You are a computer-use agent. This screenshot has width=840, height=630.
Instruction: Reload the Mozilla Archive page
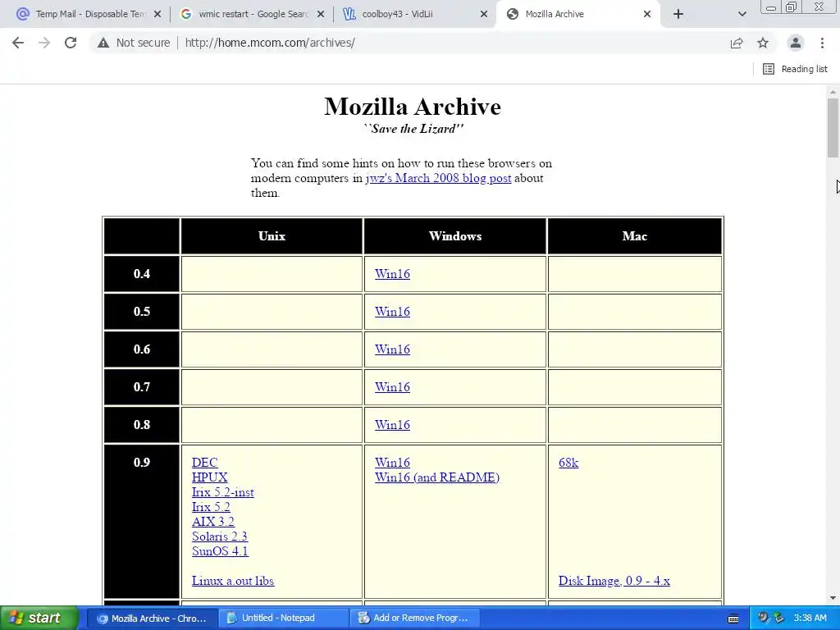click(71, 43)
